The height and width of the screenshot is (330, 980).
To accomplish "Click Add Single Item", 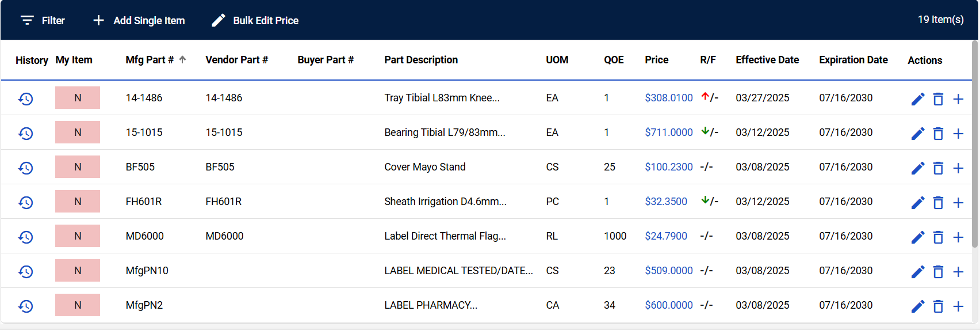I will pos(139,21).
